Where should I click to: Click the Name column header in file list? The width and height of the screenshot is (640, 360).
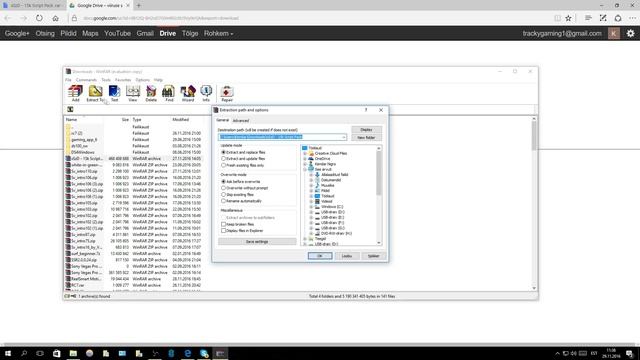click(71, 120)
